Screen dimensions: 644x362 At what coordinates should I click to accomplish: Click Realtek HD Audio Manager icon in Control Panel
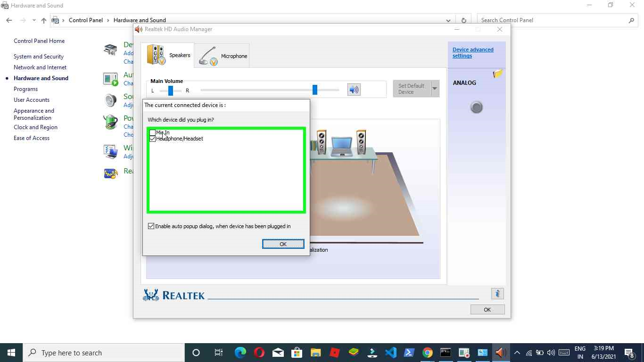click(110, 173)
